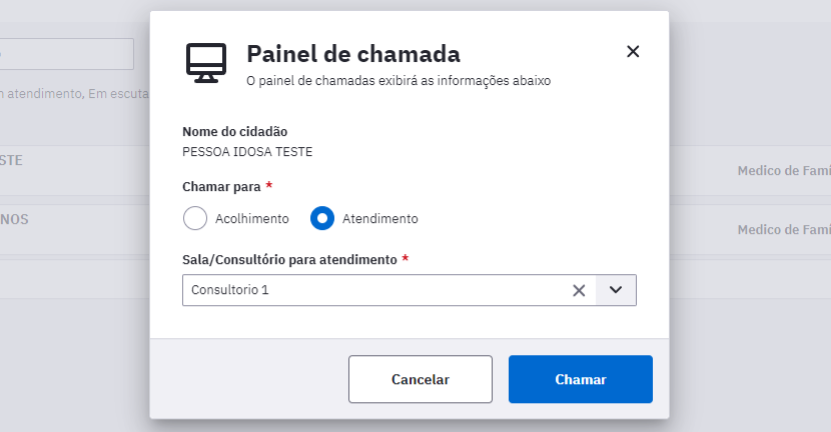Click the background row ending in STE
The height and width of the screenshot is (432, 831).
tap(75, 170)
